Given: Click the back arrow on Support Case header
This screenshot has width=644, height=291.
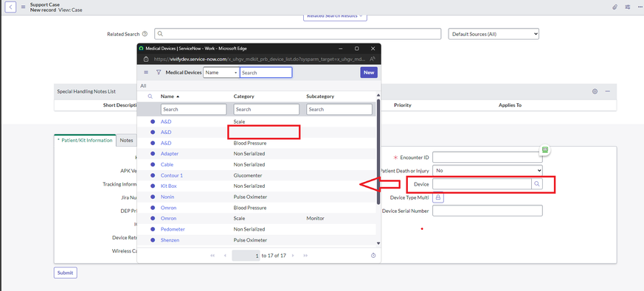Looking at the screenshot, I should 10,7.
